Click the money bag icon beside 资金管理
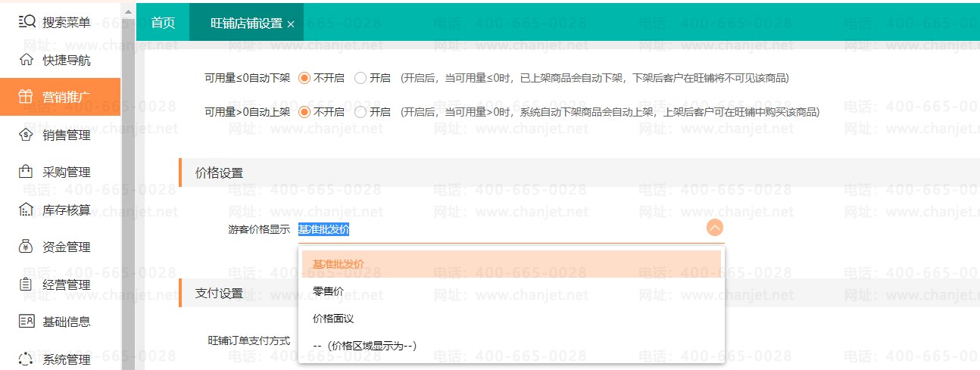 click(27, 247)
